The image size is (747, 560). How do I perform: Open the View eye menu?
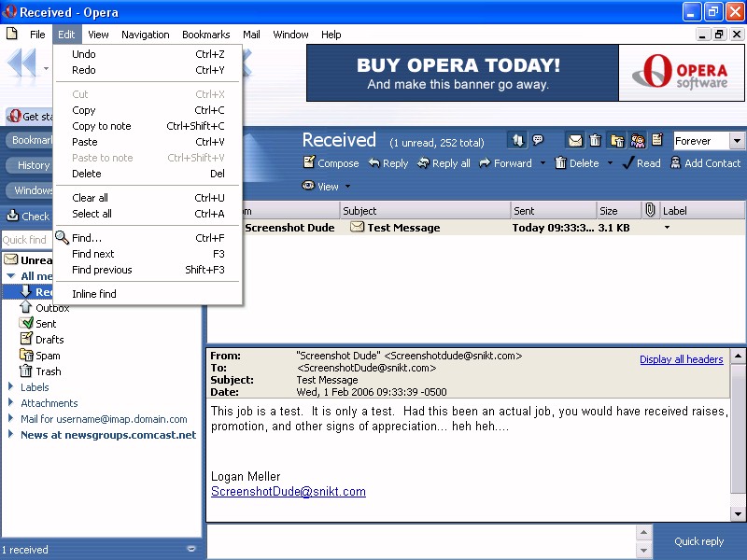coord(320,186)
